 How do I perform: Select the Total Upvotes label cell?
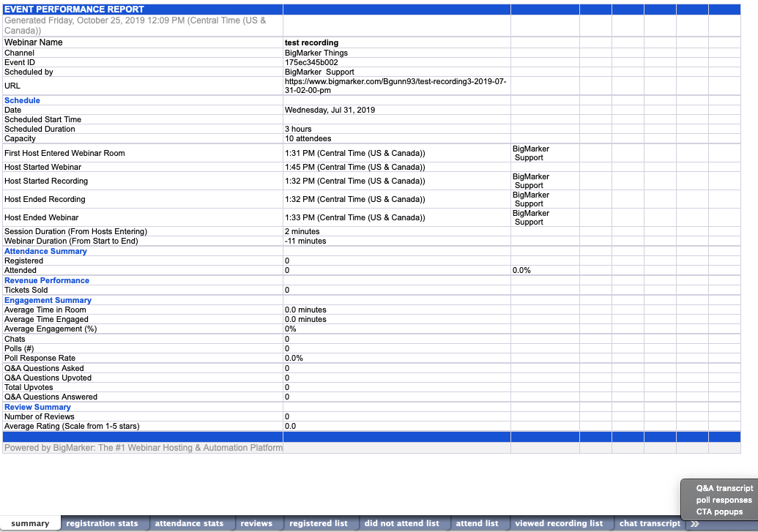click(143, 388)
